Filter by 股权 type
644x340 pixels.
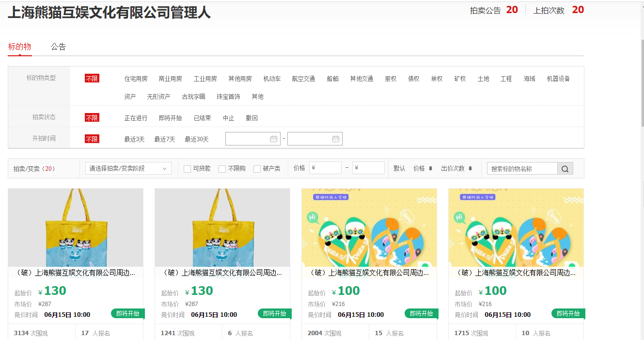tap(391, 79)
